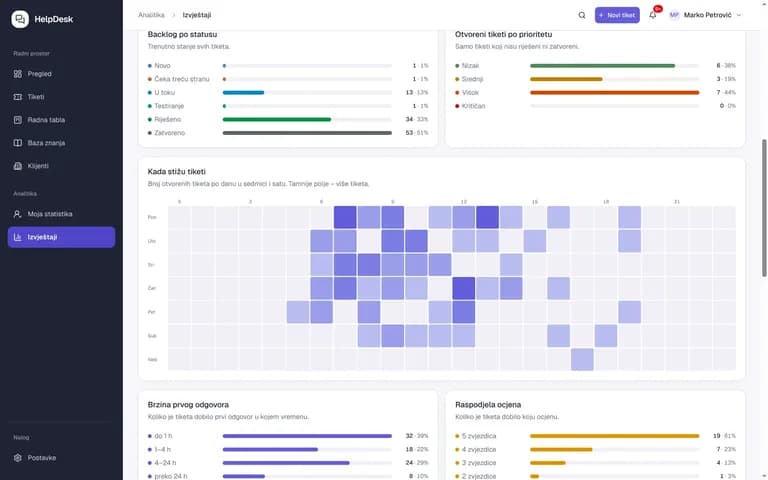Click the page vertical scrollbar thumb
Screen dimensions: 768x480
click(764, 208)
